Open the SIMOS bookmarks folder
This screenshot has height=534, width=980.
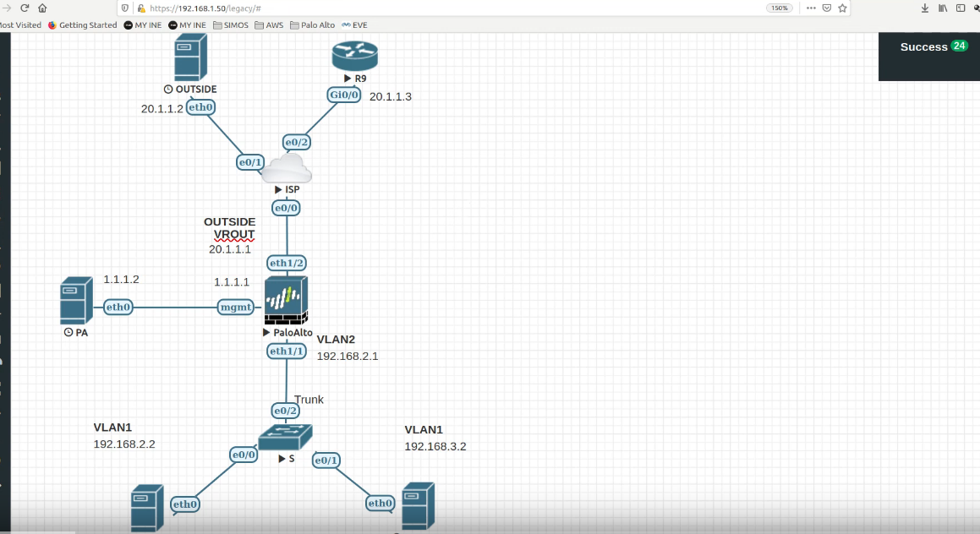pyautogui.click(x=230, y=25)
